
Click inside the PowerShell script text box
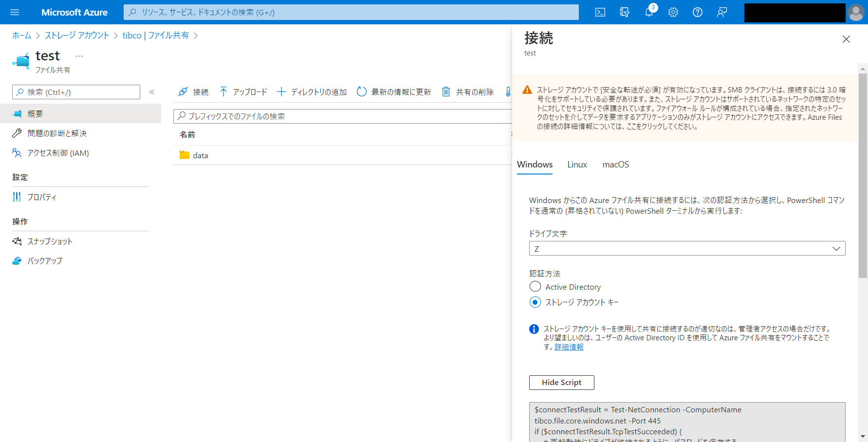687,422
